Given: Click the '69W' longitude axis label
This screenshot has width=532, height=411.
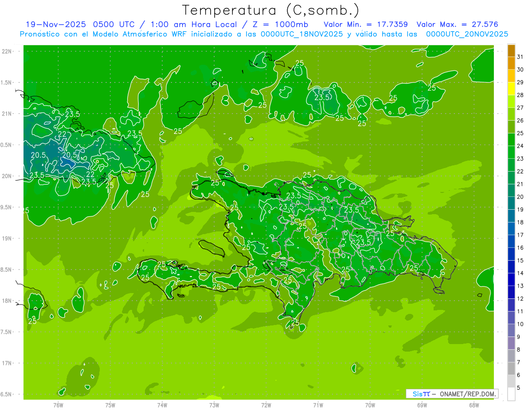Looking at the screenshot, I should 422,405.
